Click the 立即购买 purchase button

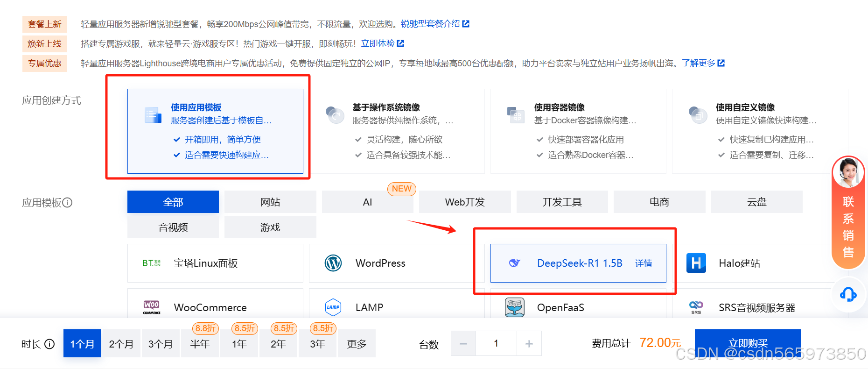748,343
